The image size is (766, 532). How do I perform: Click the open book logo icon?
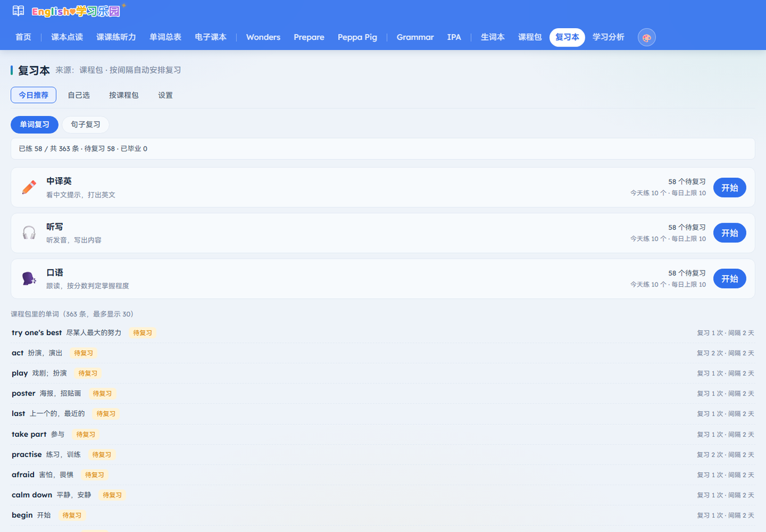point(19,11)
